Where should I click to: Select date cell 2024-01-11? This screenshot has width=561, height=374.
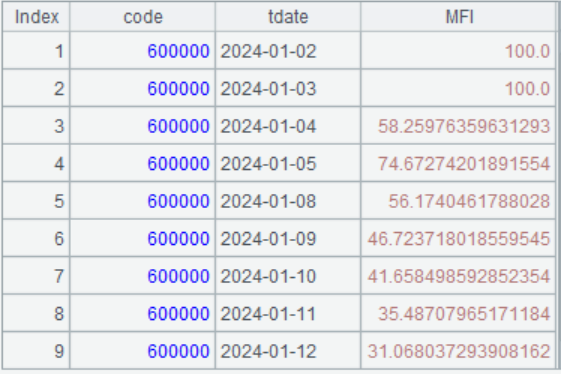point(288,314)
